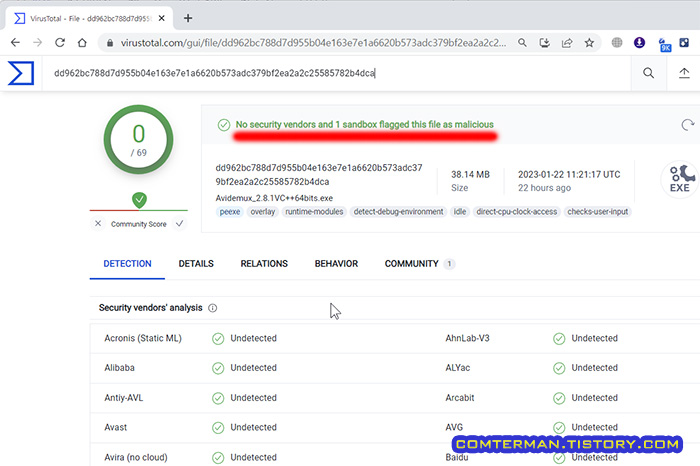Click the Avast vendor name
Viewport: 700px width, 466px height.
point(116,427)
